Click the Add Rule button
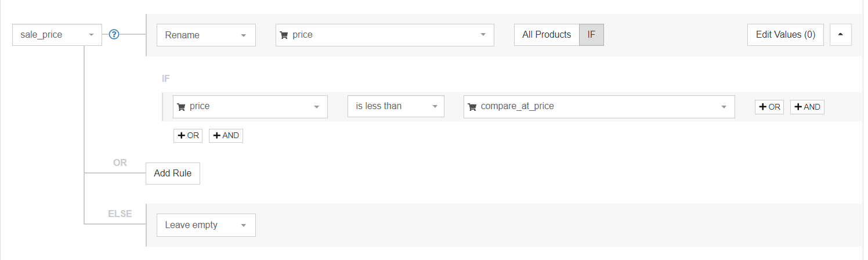The image size is (868, 260). [173, 174]
